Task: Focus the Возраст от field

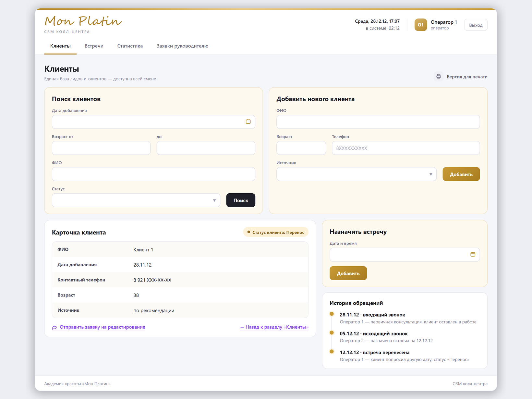Action: (x=101, y=148)
